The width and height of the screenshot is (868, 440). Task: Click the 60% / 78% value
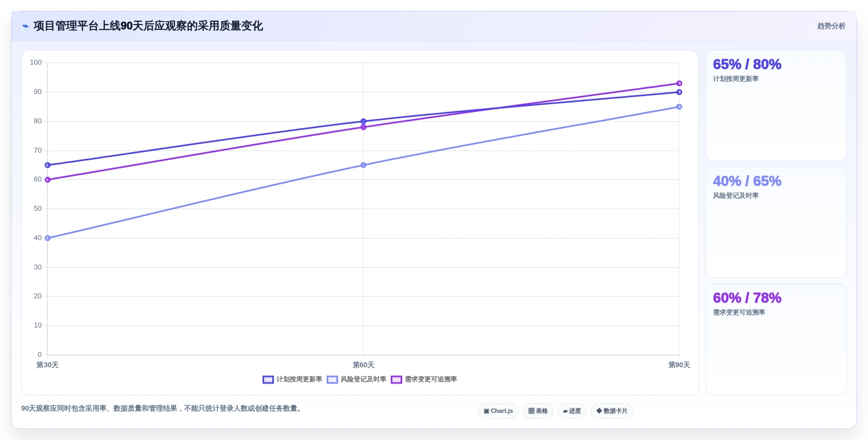tap(747, 298)
